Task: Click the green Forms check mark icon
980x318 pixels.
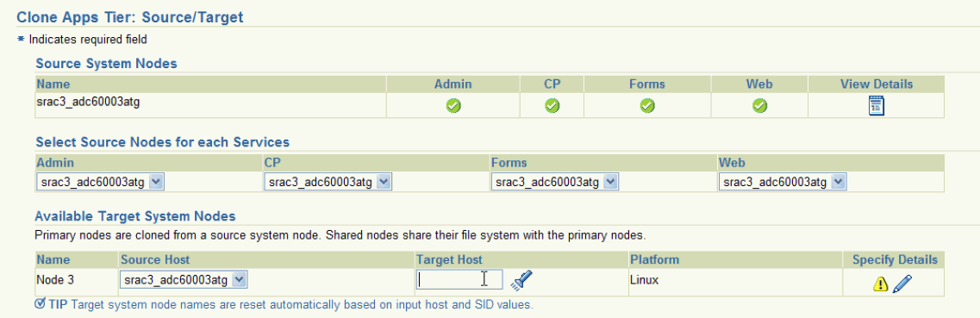Action: pos(647,106)
